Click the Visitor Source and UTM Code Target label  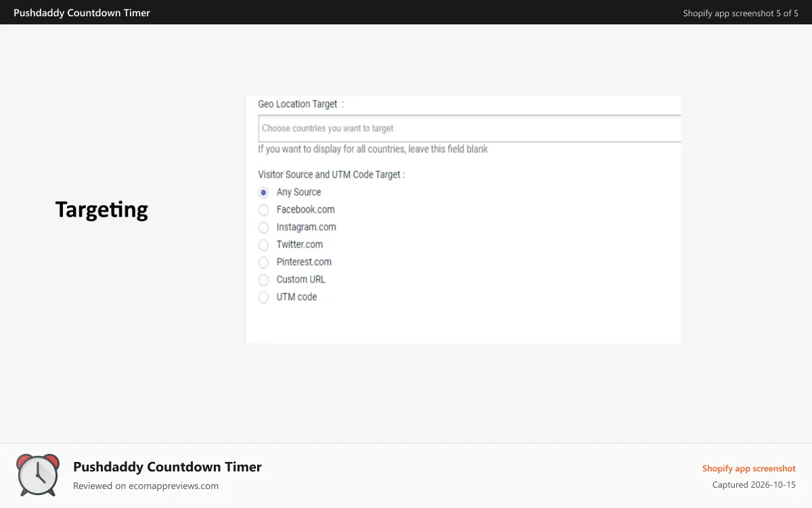point(331,175)
